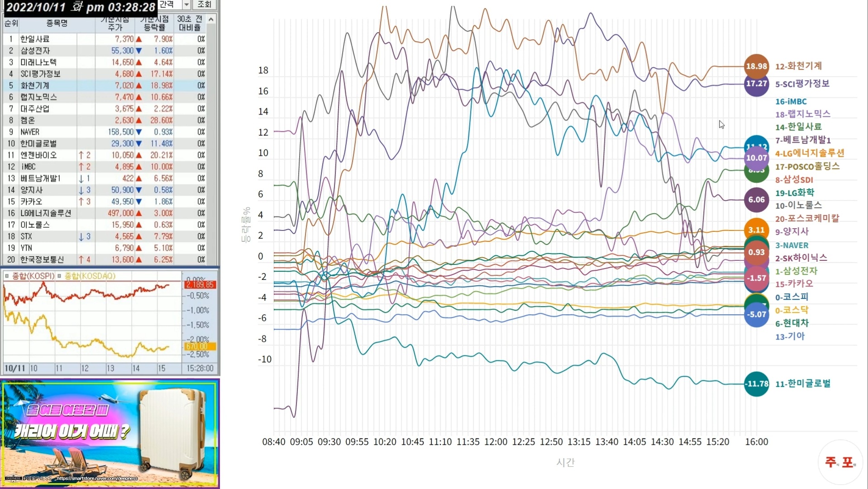The image size is (868, 489).
Task: Toggle the 종합(KOSPI) index series
Action: click(x=30, y=276)
